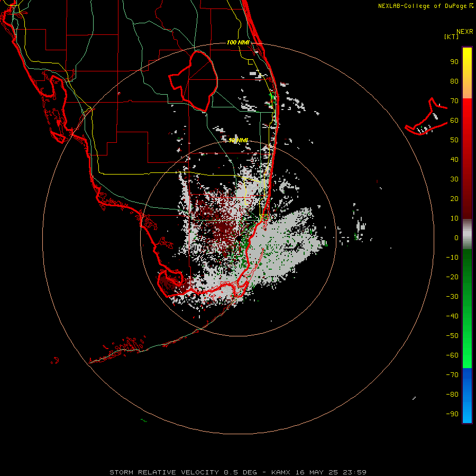This screenshot has height=476, width=476.
Task: Click the -40 value on the velocity scale
Action: [452, 316]
